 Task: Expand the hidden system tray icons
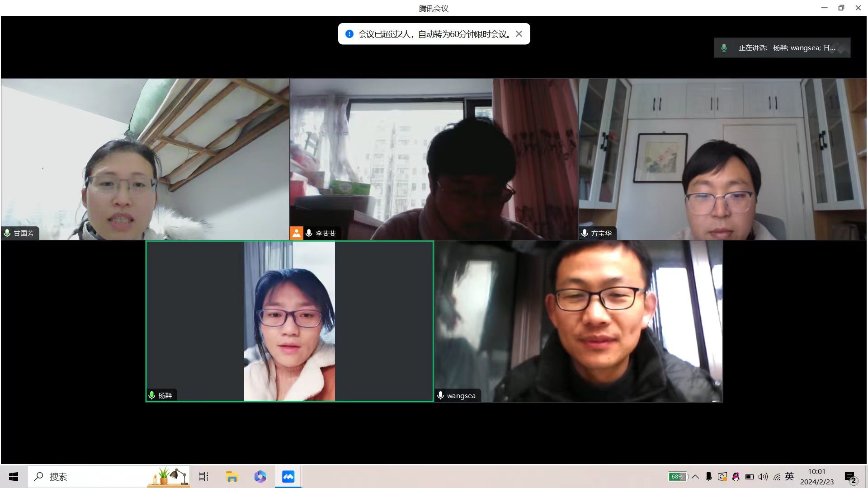(695, 477)
